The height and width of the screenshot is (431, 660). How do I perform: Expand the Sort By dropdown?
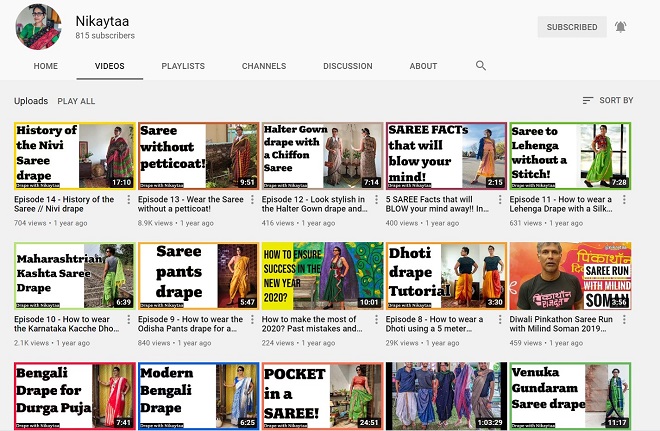(607, 101)
